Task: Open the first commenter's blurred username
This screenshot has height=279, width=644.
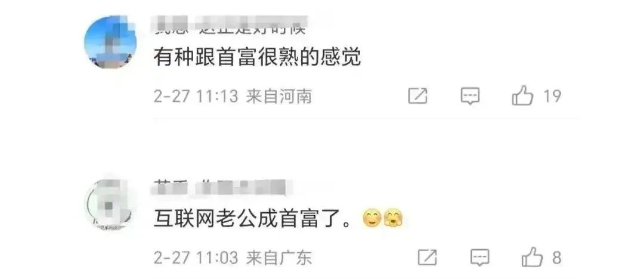Action: (231, 26)
